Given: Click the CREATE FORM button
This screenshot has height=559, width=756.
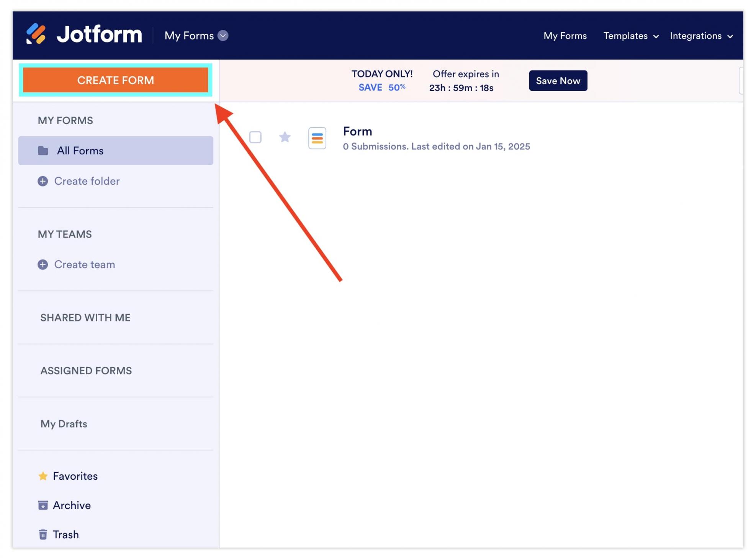Looking at the screenshot, I should (x=115, y=80).
